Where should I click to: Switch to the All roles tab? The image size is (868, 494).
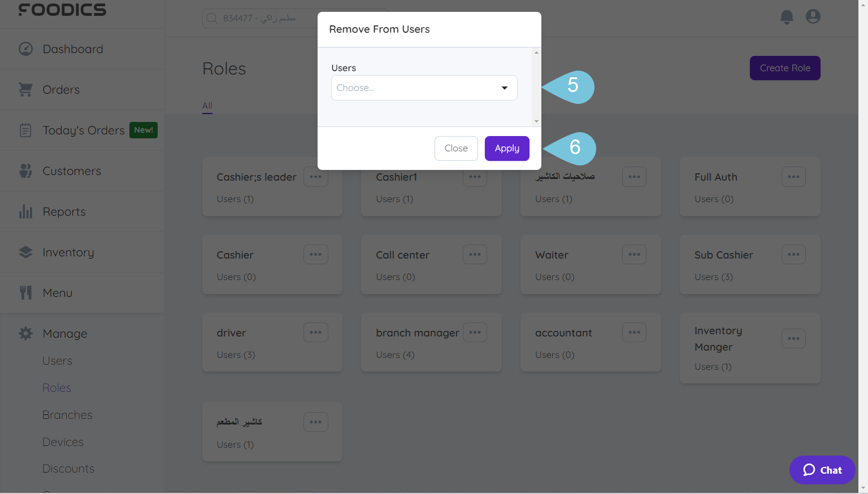tap(207, 106)
